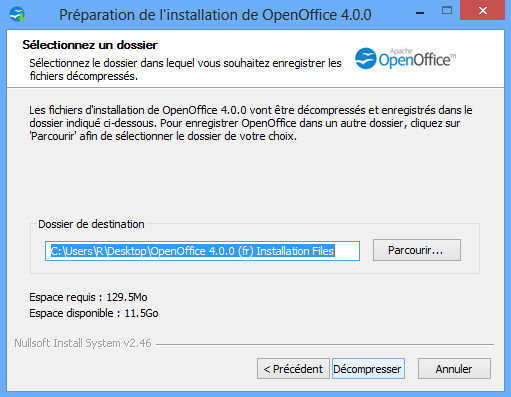Click the OpenOffice wordmark in the header
This screenshot has width=511, height=397.
click(x=417, y=59)
